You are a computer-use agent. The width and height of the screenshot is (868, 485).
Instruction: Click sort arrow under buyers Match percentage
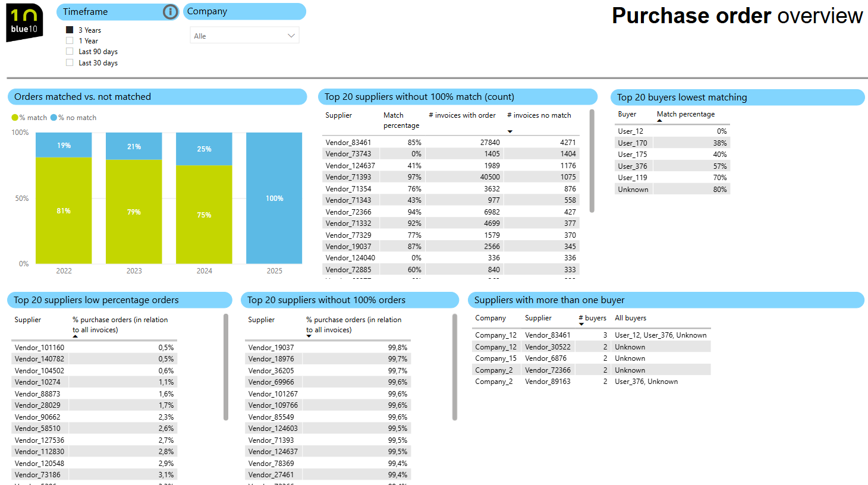tap(659, 121)
